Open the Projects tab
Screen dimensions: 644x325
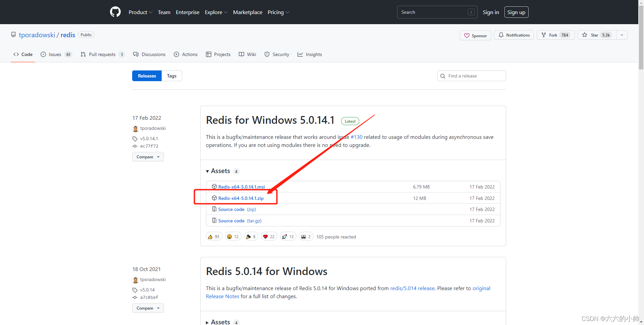[218, 54]
